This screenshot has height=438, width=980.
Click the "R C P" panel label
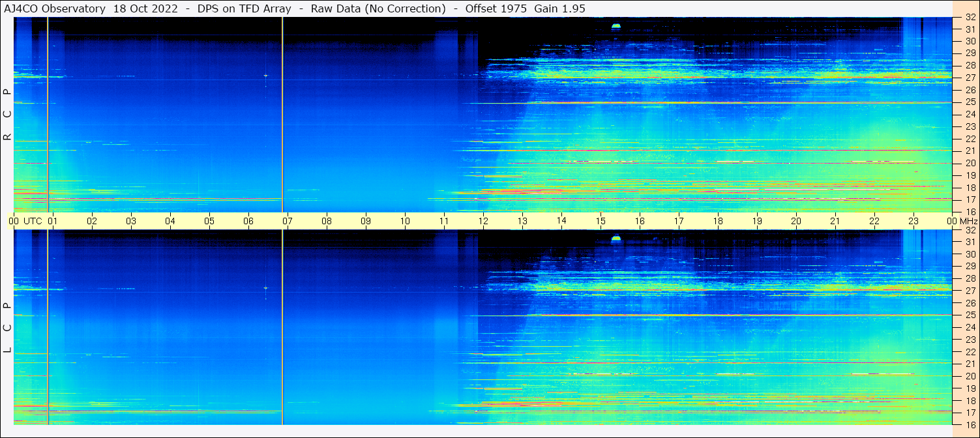[x=8, y=114]
